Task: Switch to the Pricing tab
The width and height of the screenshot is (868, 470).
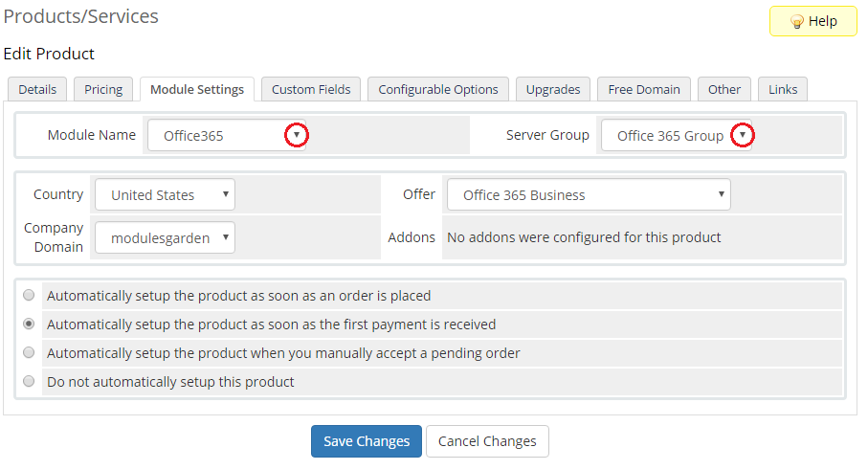Action: click(103, 89)
